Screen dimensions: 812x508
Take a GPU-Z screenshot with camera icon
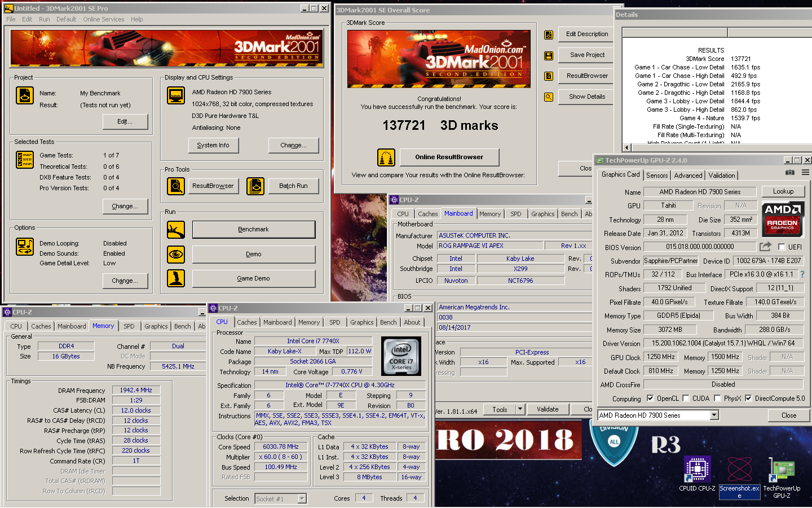(x=790, y=172)
